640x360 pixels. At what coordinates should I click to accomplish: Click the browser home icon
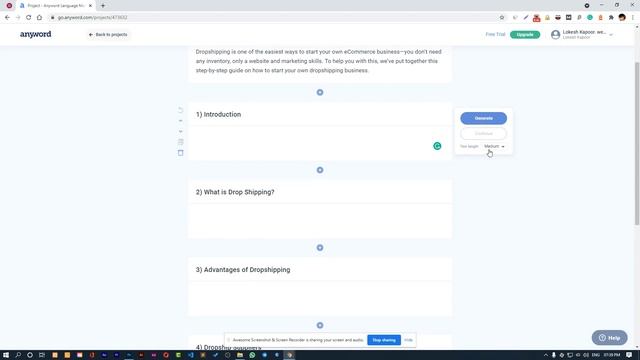pyautogui.click(x=39, y=18)
